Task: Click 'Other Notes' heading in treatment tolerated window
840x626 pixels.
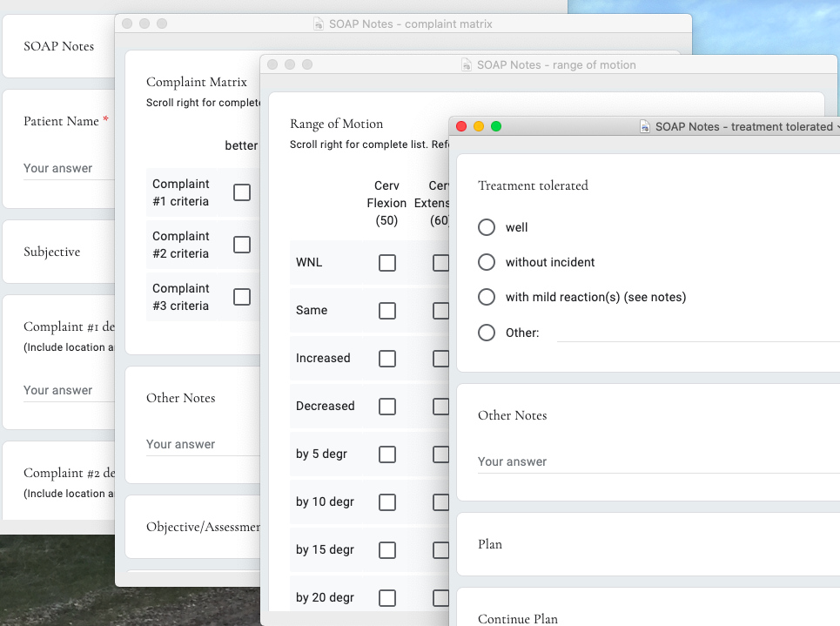Action: (x=512, y=415)
